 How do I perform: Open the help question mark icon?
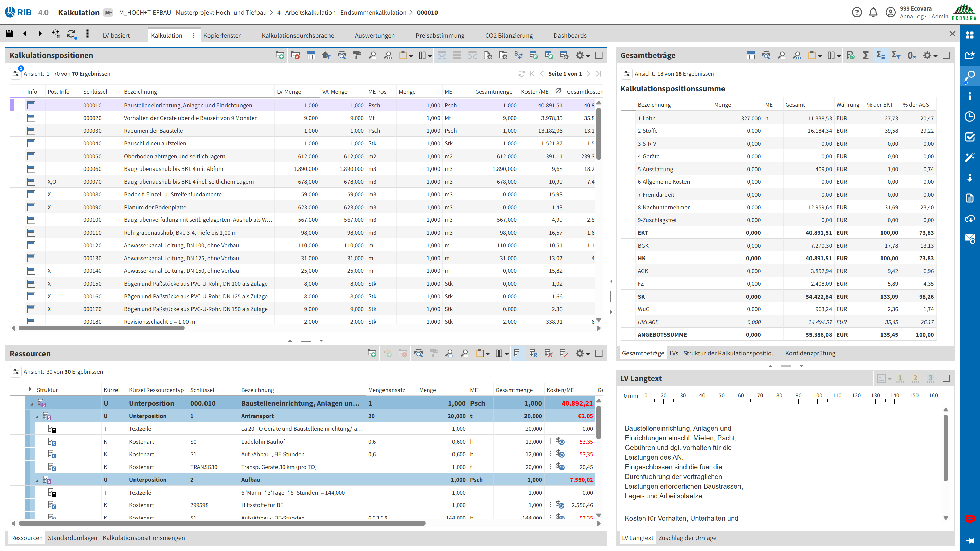(857, 13)
